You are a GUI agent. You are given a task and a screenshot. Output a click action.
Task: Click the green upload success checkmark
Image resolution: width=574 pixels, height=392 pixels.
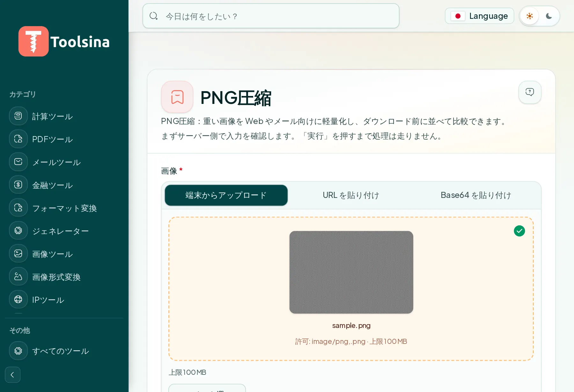(519, 231)
